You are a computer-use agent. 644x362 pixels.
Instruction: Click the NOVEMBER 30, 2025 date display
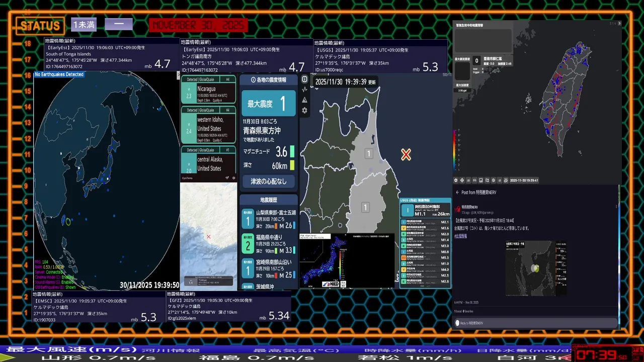[199, 25]
